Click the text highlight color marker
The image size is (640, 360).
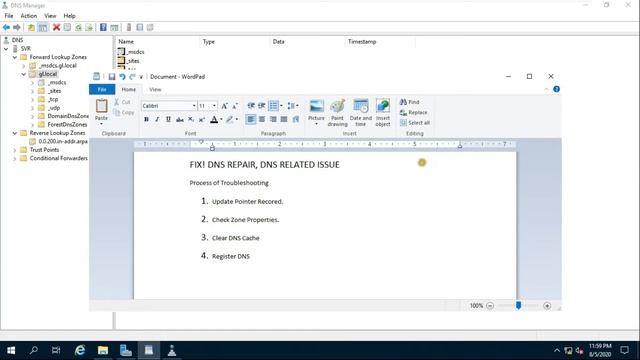tap(230, 120)
